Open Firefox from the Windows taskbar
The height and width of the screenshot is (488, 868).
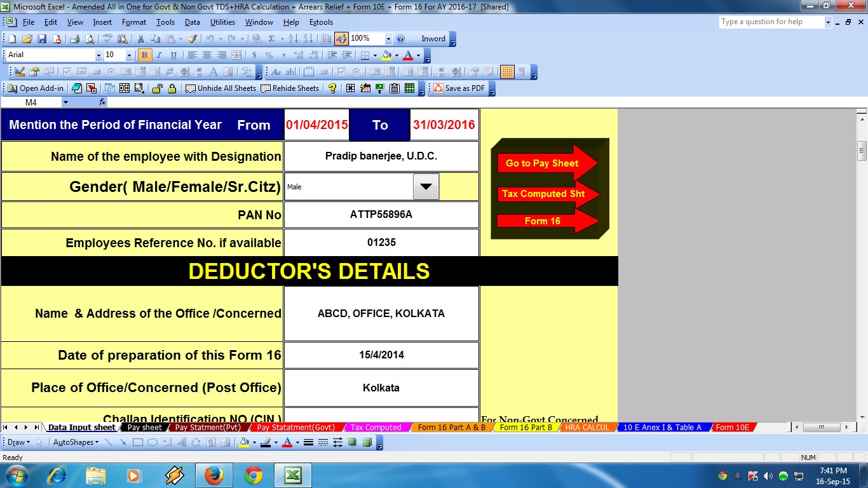click(214, 475)
